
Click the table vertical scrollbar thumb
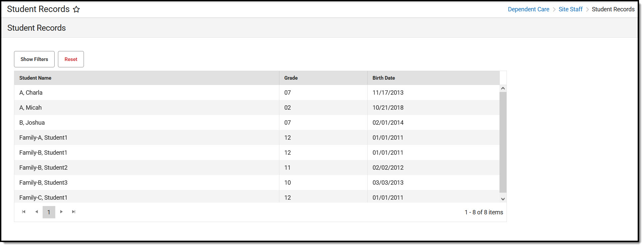pyautogui.click(x=503, y=142)
